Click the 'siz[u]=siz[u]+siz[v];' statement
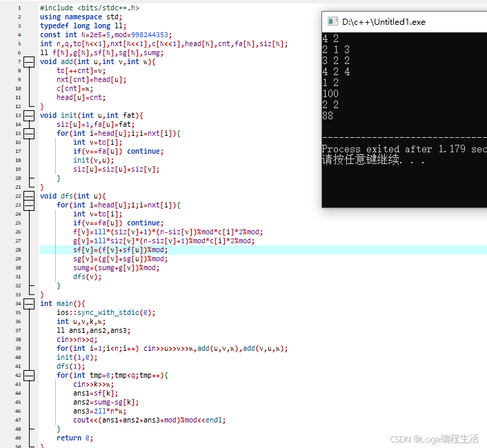 pyautogui.click(x=117, y=170)
